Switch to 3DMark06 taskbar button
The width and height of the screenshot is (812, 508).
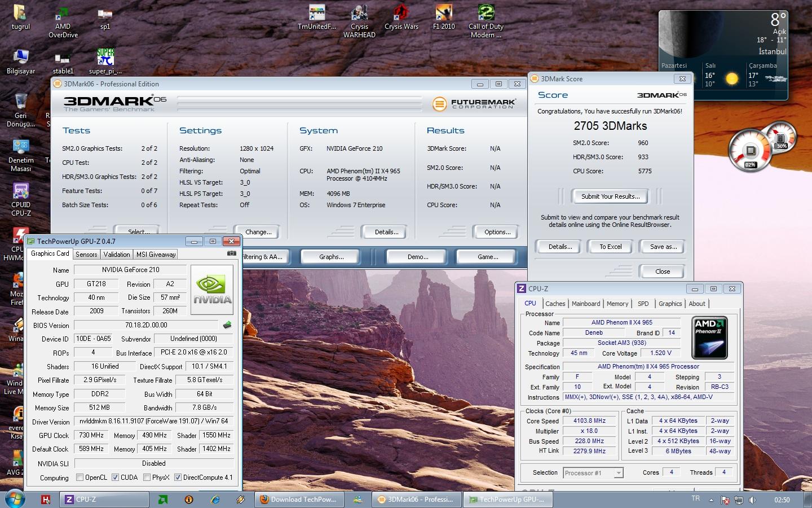click(416, 500)
